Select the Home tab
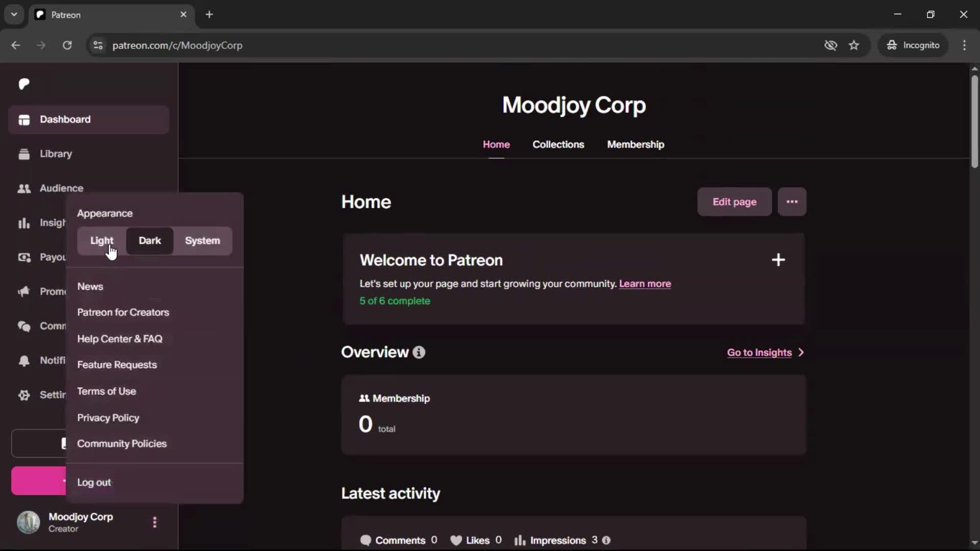980x551 pixels. pyautogui.click(x=496, y=145)
